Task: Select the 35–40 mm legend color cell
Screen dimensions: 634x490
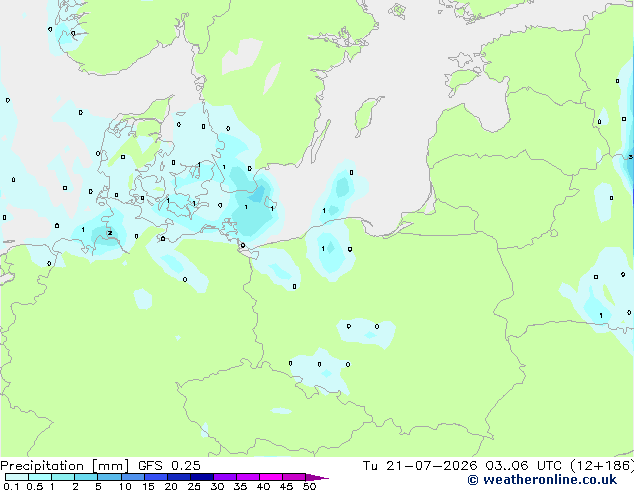Action: pos(247,477)
